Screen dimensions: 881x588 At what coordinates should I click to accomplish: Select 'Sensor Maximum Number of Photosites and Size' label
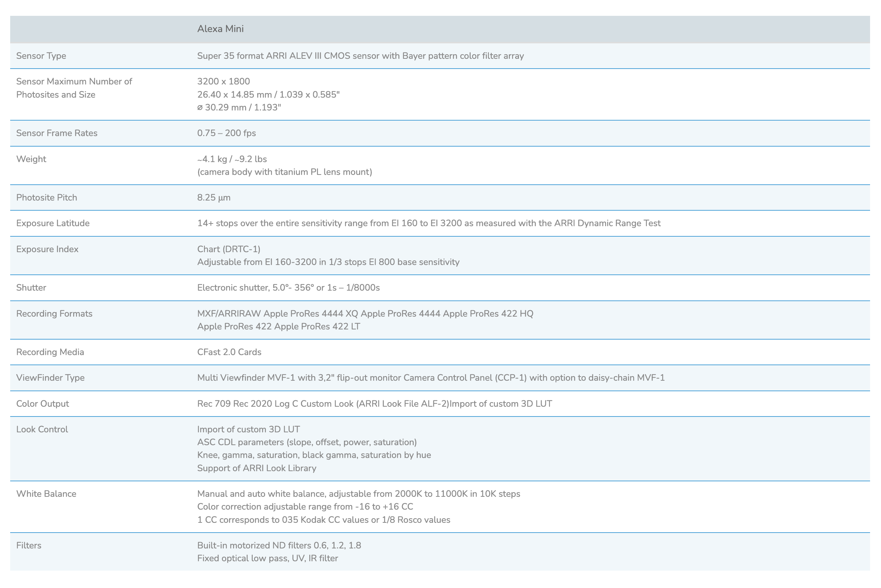coord(74,88)
